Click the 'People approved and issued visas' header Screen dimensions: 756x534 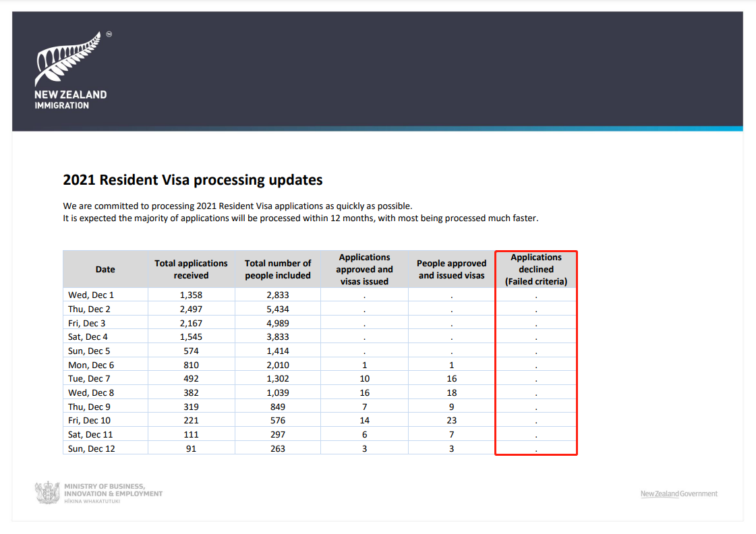[451, 270]
